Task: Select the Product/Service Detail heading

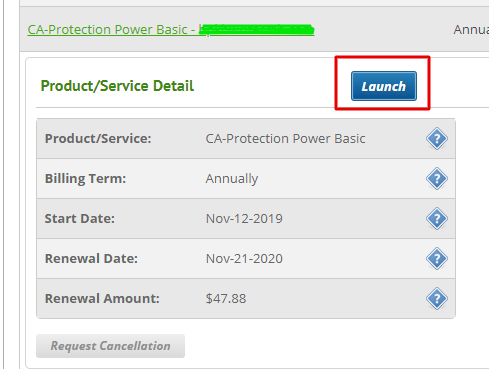Action: point(117,86)
